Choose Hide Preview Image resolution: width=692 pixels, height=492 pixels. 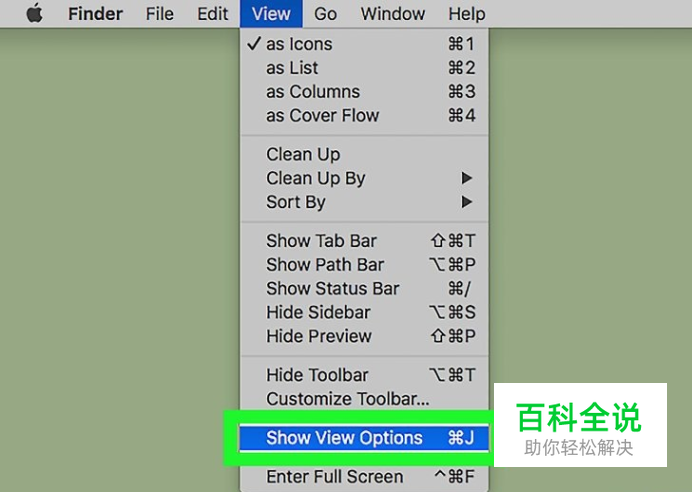pos(364,336)
